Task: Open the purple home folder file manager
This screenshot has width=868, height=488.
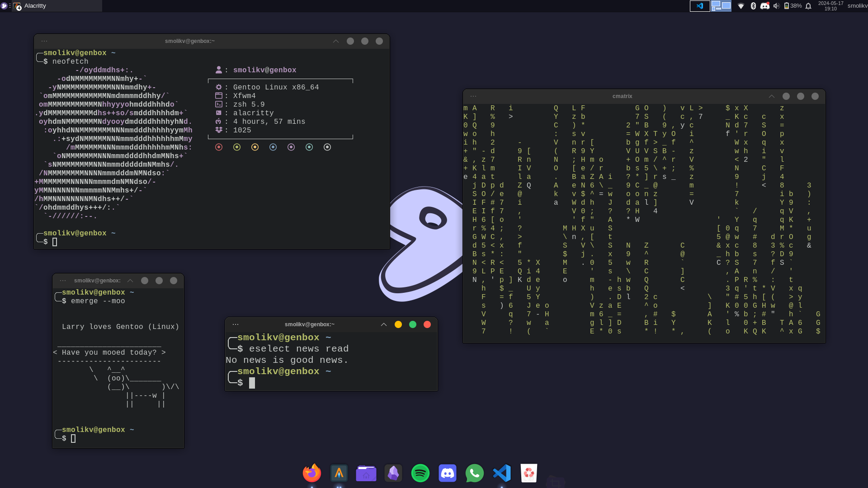Action: coord(366,473)
